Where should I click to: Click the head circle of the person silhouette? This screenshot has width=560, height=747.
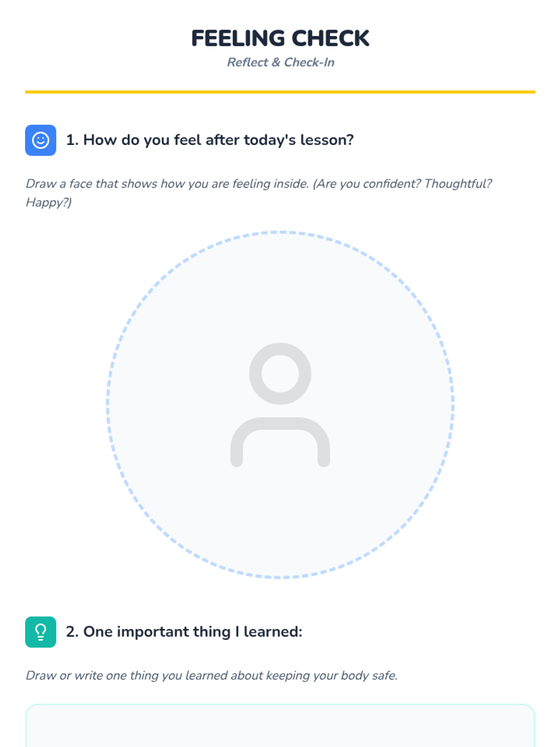tap(280, 373)
